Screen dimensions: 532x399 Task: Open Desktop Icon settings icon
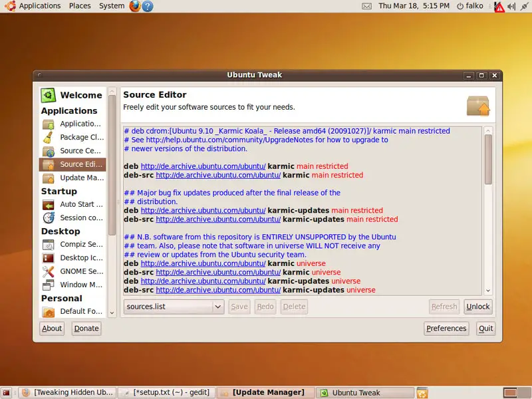tap(49, 258)
